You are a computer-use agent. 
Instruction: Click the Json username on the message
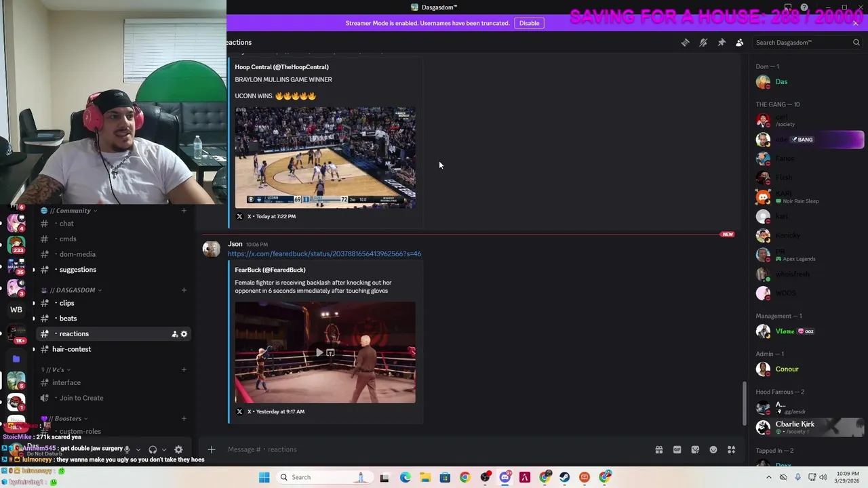[235, 244]
